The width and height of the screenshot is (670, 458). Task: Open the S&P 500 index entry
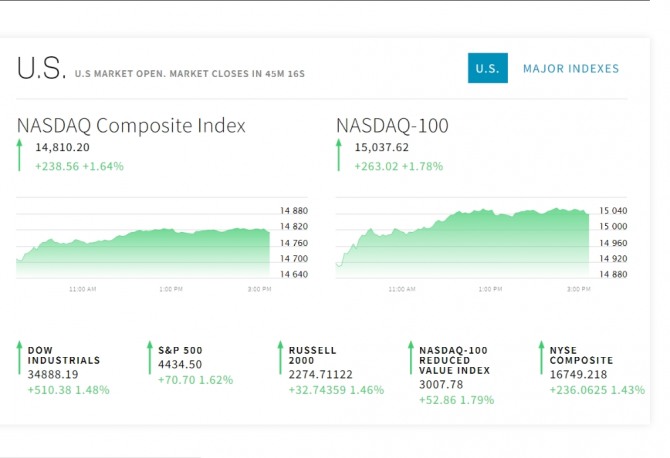196,365
